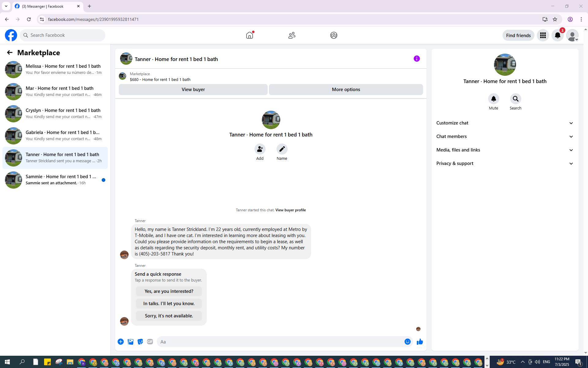Open the emoji picker in message box
Viewport: 588px width, 368px height.
(x=407, y=342)
